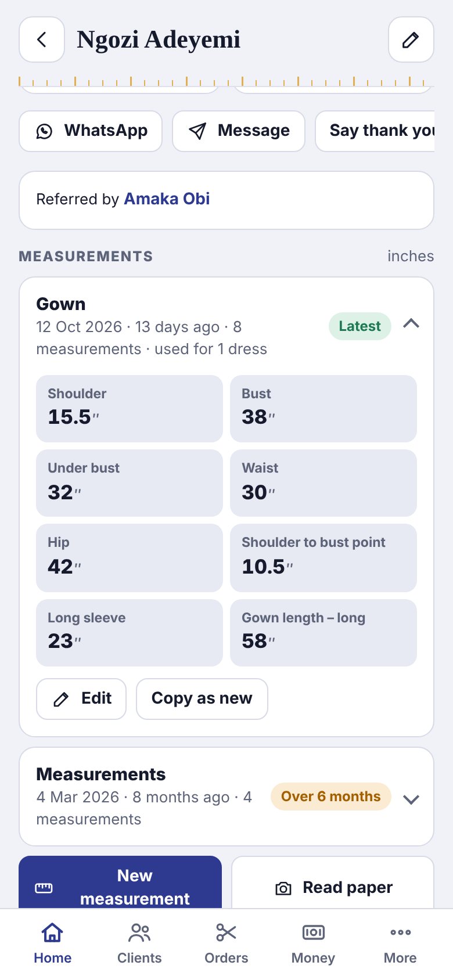Select the Long sleeve 23 tile
The image size is (453, 980).
click(130, 633)
